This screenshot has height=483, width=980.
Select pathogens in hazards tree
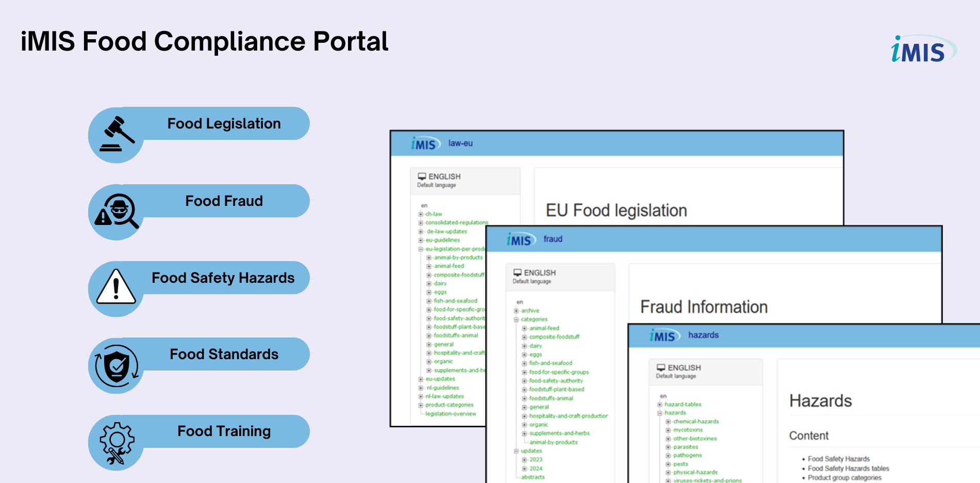click(x=687, y=455)
